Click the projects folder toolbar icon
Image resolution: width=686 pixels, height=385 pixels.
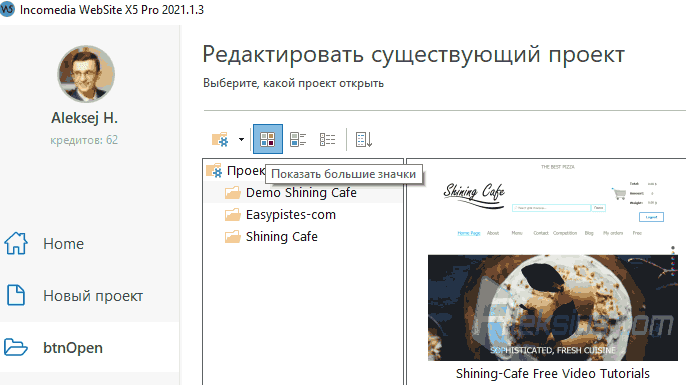click(x=220, y=139)
